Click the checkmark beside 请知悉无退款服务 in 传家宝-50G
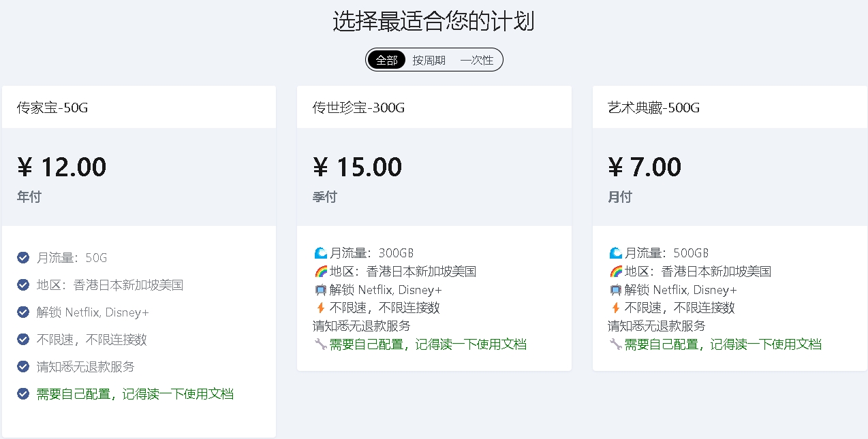Viewport: 868px width, 439px height. [x=22, y=366]
